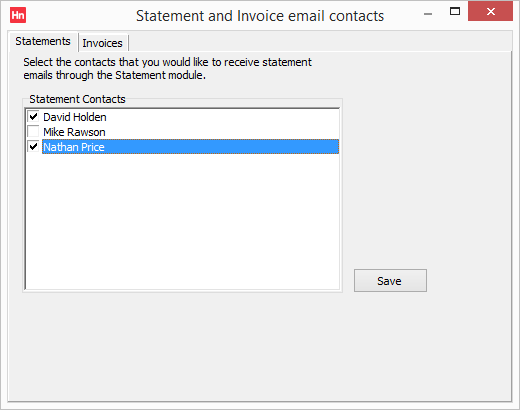Click the blank tab strip right of Invoices
The width and height of the screenshot is (520, 410).
coord(320,42)
